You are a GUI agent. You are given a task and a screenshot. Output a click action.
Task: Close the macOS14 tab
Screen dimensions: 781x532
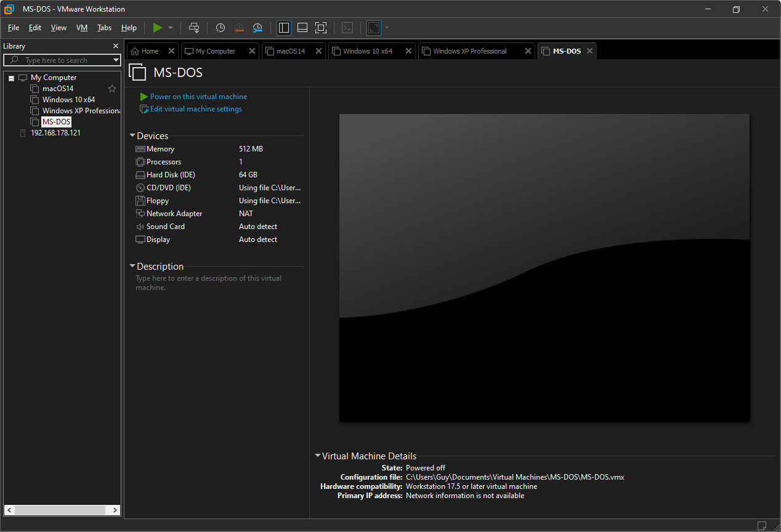click(318, 51)
